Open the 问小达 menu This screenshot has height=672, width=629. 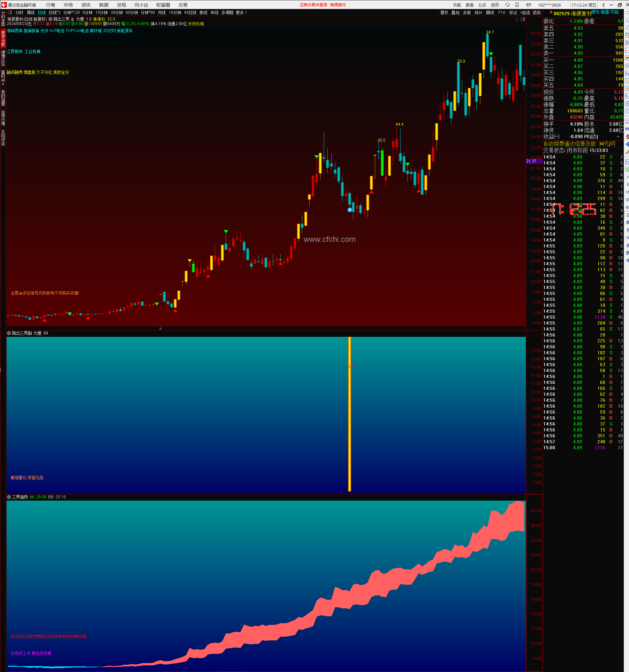pyautogui.click(x=141, y=5)
